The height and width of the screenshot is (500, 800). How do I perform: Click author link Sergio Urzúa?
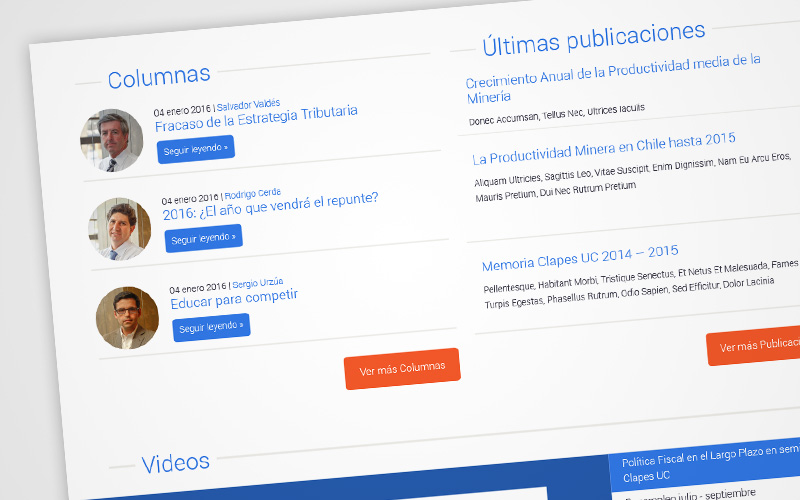pos(258,283)
